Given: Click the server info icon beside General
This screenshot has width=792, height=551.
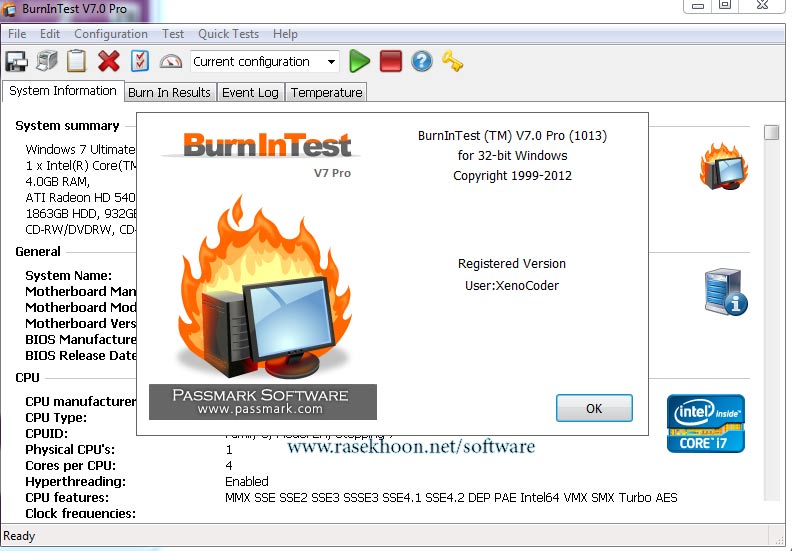Looking at the screenshot, I should point(726,292).
